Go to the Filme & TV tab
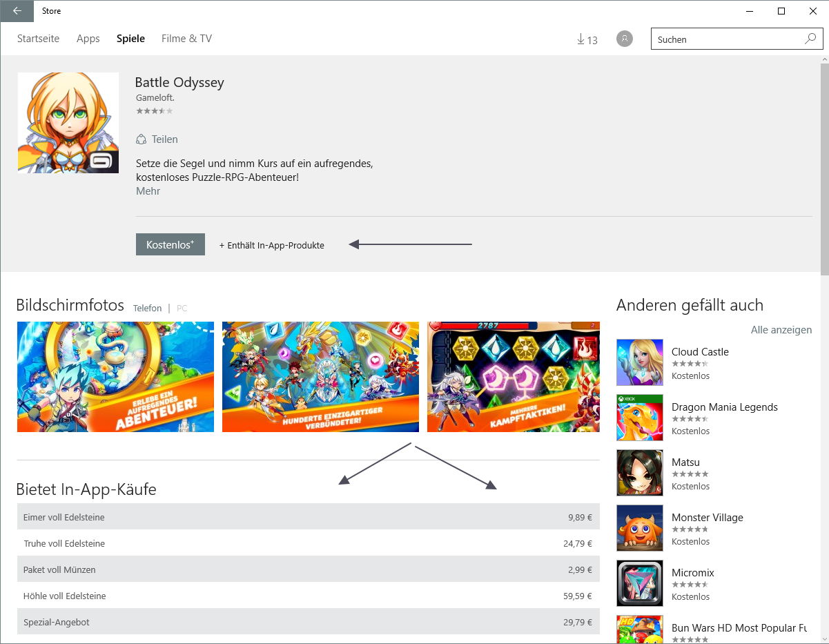The image size is (829, 644). click(186, 39)
